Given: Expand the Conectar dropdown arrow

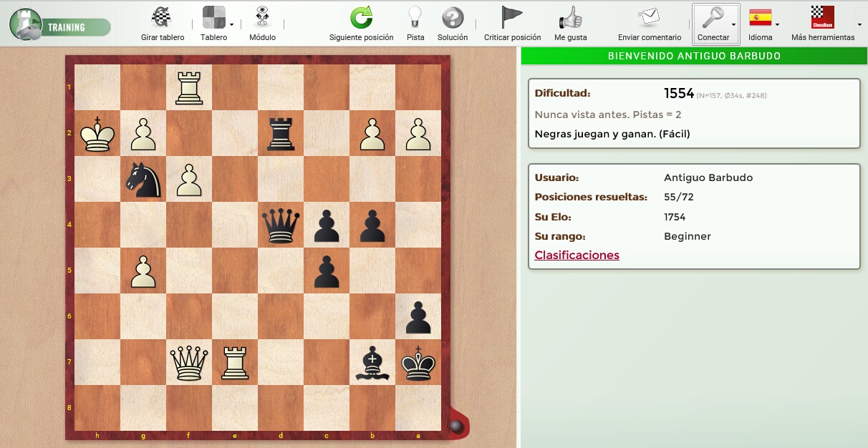Looking at the screenshot, I should click(733, 24).
